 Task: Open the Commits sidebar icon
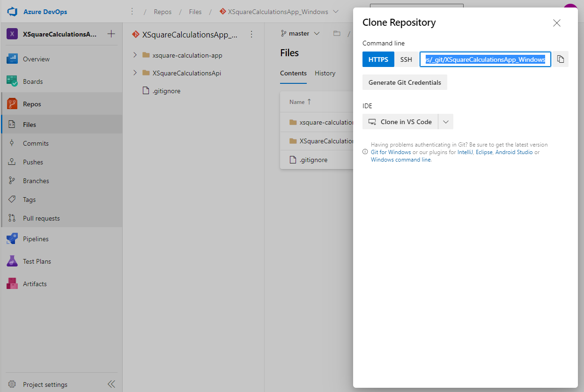pos(12,143)
